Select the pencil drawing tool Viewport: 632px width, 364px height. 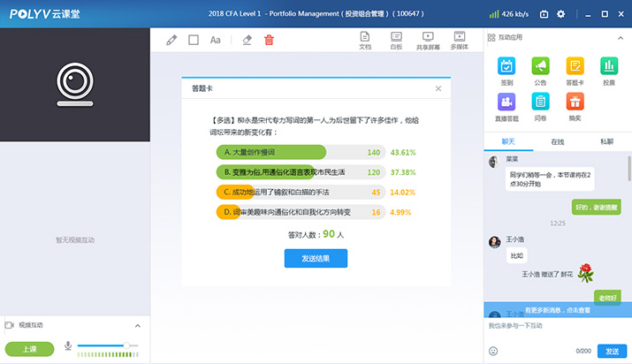[x=171, y=40]
